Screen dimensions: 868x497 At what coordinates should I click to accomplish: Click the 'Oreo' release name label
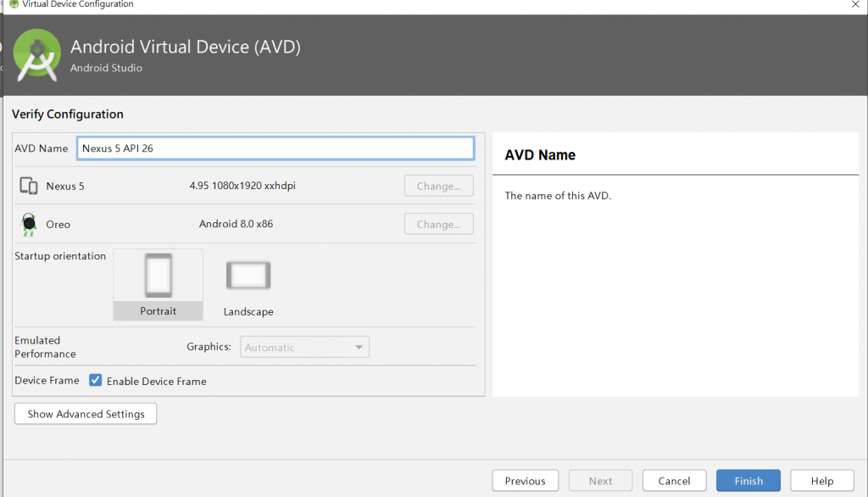pos(58,225)
